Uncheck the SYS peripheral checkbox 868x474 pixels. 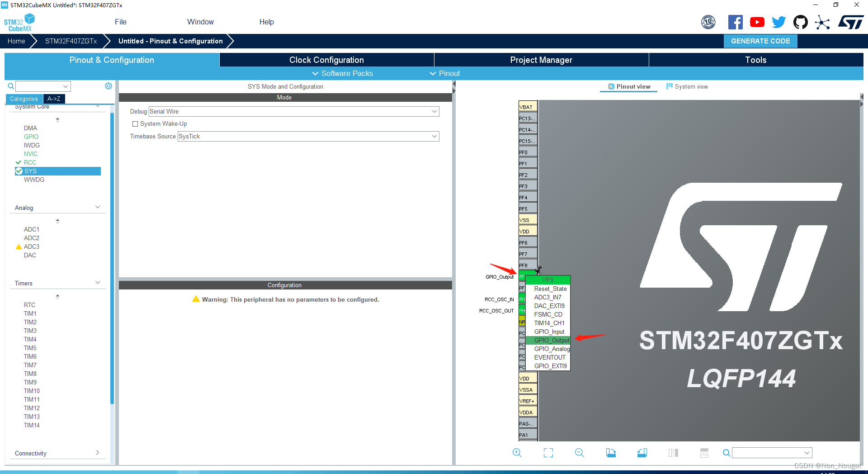click(x=19, y=171)
